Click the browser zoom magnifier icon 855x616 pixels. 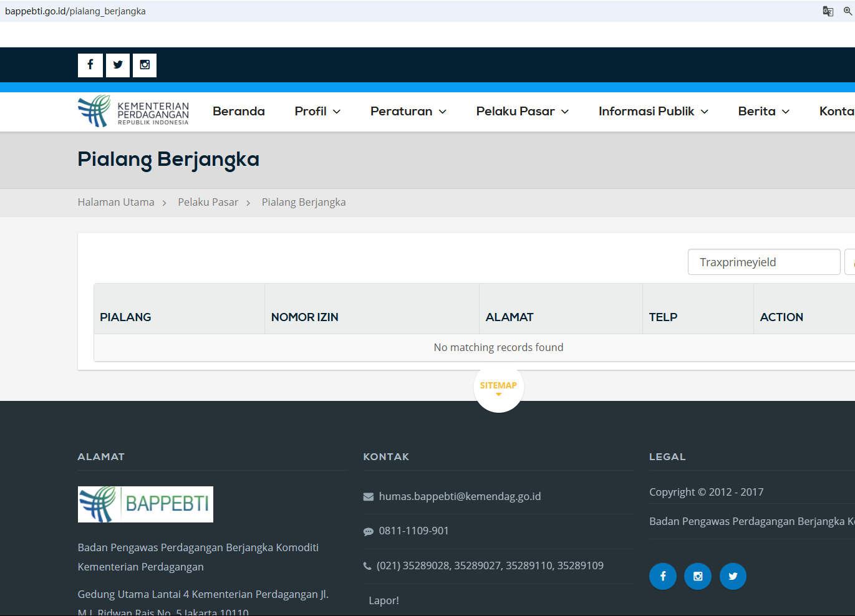(848, 11)
